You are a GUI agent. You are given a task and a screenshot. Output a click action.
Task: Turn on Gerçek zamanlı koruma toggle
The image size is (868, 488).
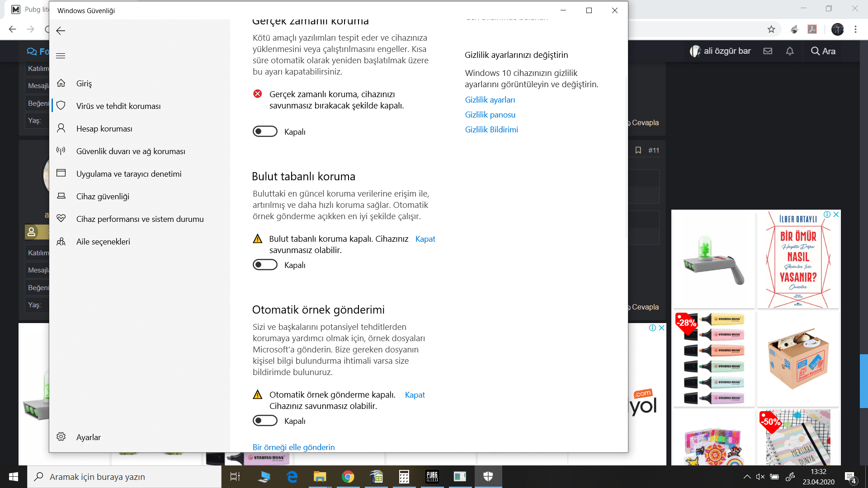(265, 131)
